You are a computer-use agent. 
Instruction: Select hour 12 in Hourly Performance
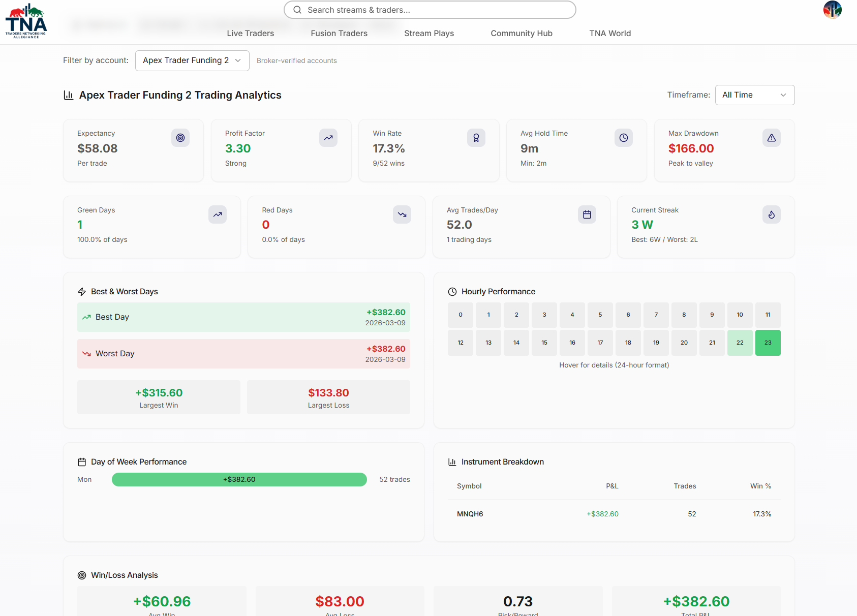(461, 343)
